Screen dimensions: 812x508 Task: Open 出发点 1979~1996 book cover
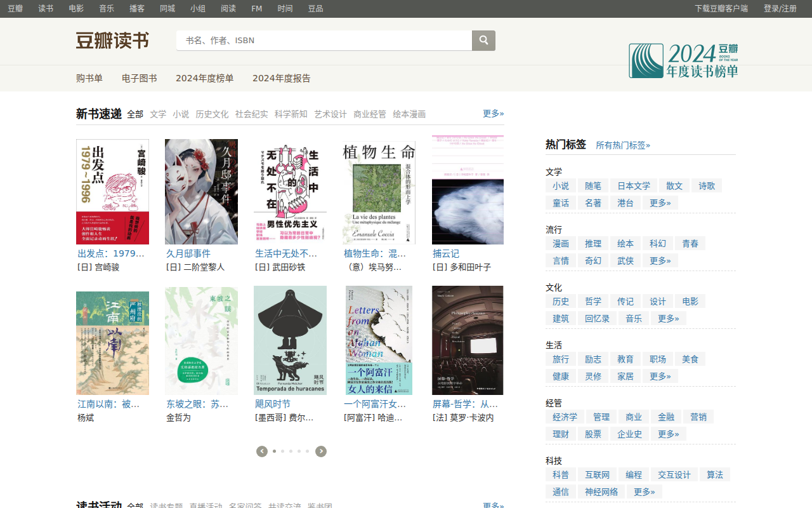pyautogui.click(x=112, y=192)
